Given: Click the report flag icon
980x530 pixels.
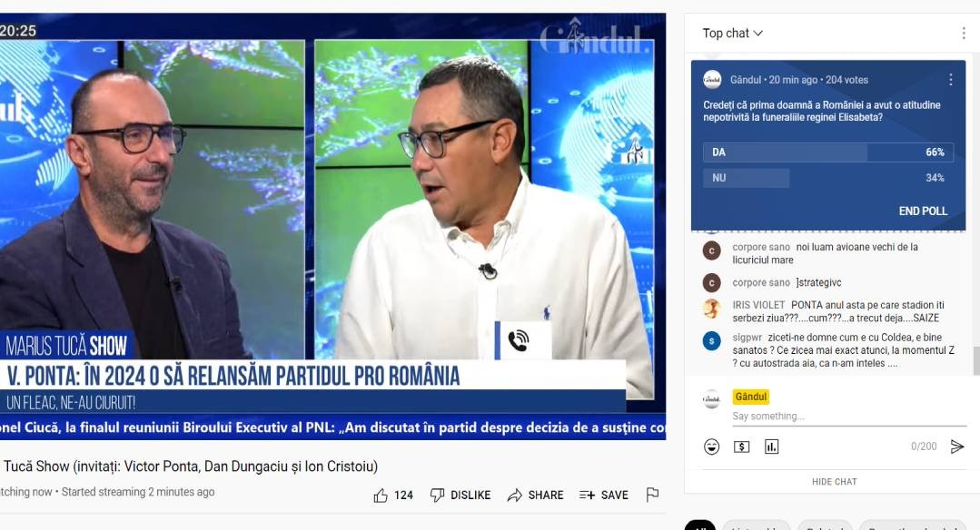Looking at the screenshot, I should (x=652, y=495).
